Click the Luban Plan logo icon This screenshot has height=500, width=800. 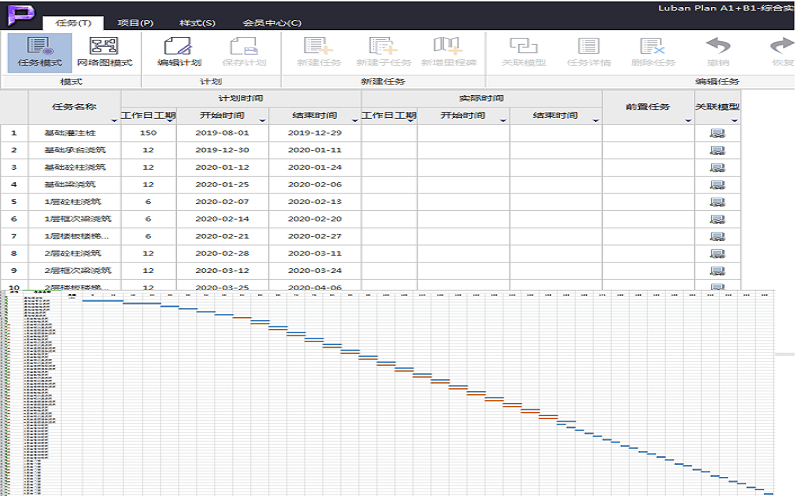tap(20, 15)
